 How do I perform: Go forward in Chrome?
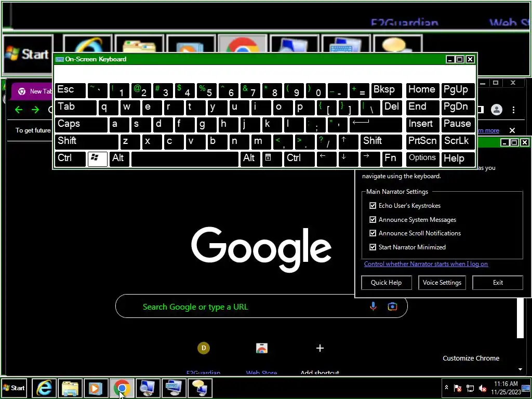click(35, 110)
